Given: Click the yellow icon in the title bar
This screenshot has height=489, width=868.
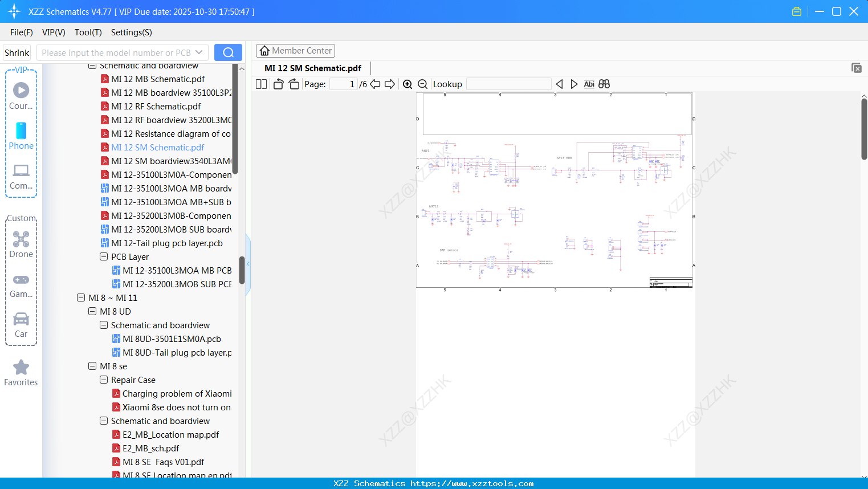Looking at the screenshot, I should (797, 11).
